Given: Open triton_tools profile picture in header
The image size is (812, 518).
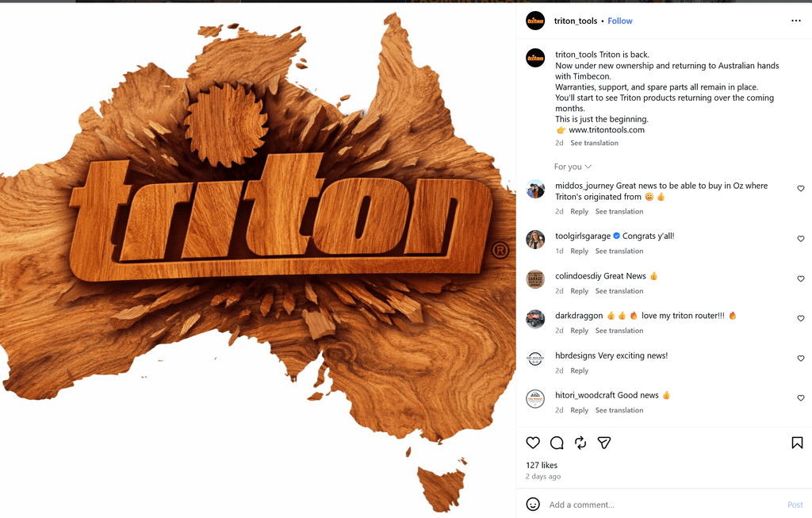Looking at the screenshot, I should point(535,21).
